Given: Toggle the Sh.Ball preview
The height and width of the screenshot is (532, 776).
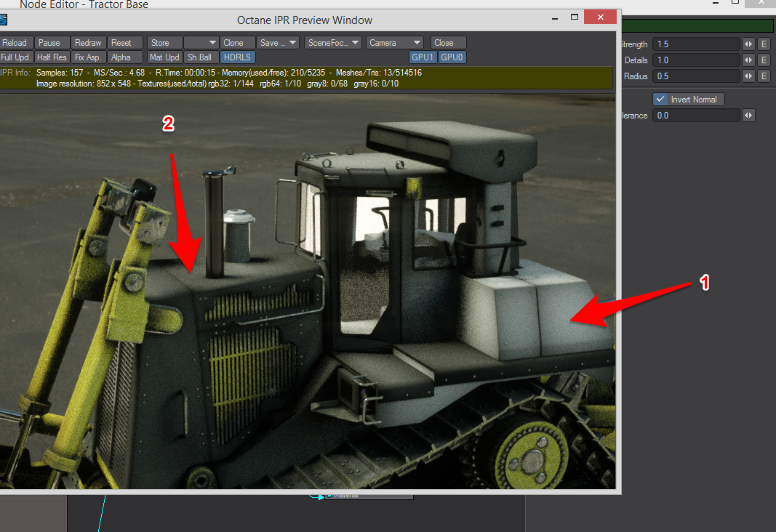Looking at the screenshot, I should coord(201,57).
